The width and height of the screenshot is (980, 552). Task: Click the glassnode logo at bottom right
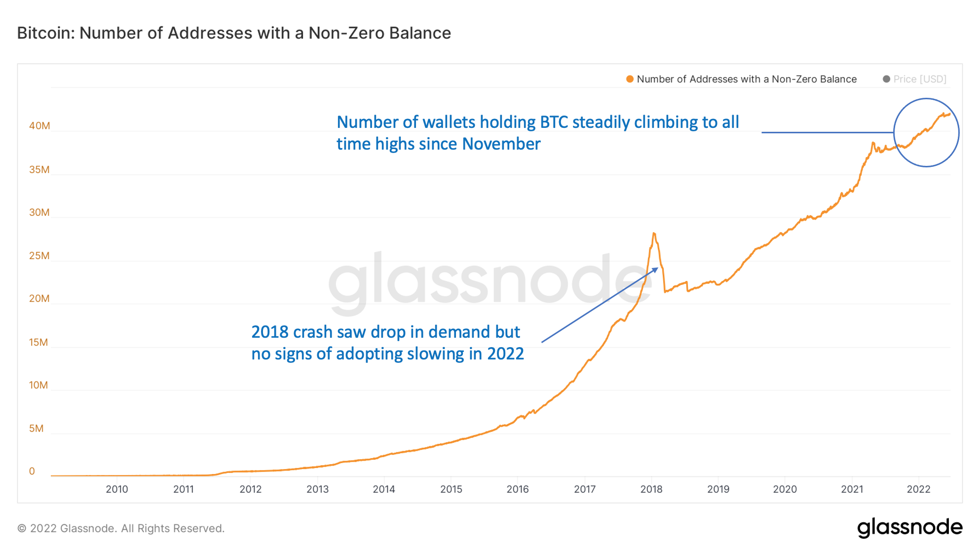point(909,527)
